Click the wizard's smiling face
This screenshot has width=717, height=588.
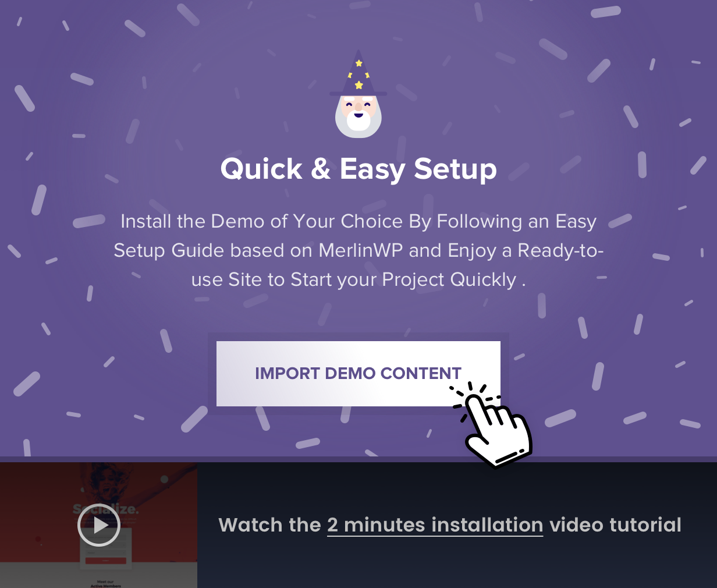pyautogui.click(x=358, y=107)
